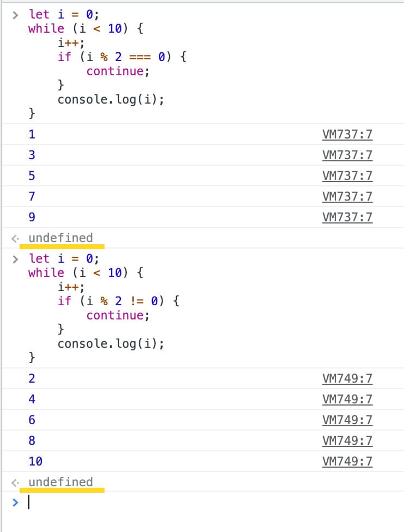
Task: Open the VM737:7 source link beside output 5
Action: click(x=347, y=176)
